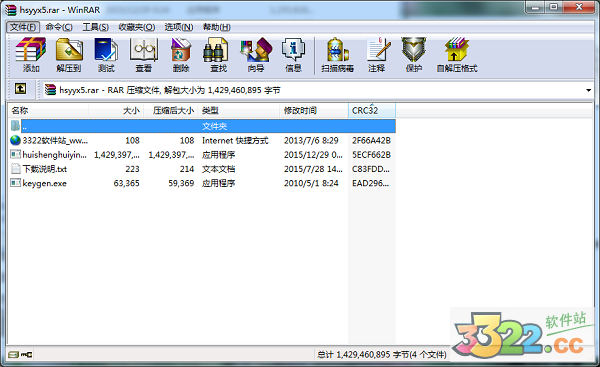The height and width of the screenshot is (367, 600).
Task: Click packed size value 59,369
Action: (x=181, y=183)
